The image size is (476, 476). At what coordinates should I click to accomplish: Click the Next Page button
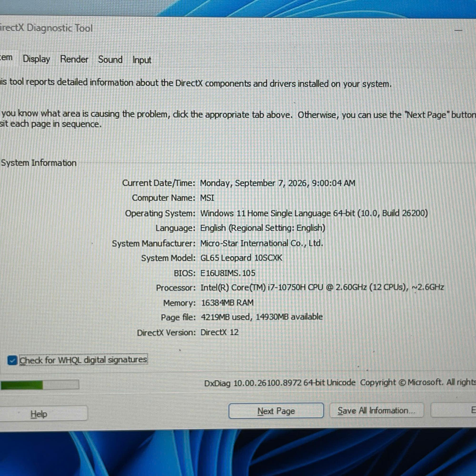point(276,411)
